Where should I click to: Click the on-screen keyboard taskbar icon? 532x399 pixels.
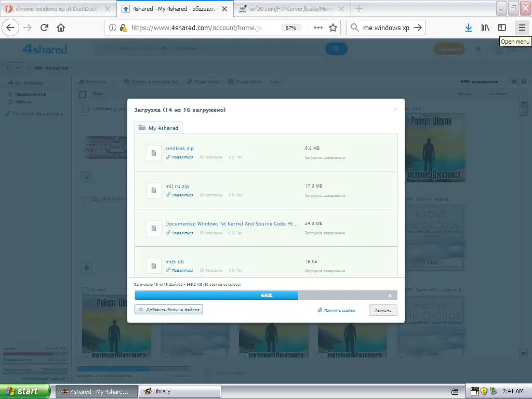[x=455, y=392]
